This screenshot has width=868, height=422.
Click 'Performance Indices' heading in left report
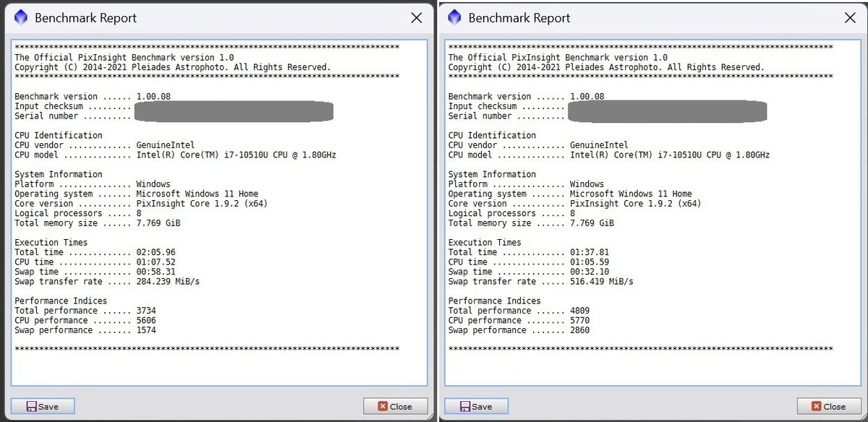61,301
